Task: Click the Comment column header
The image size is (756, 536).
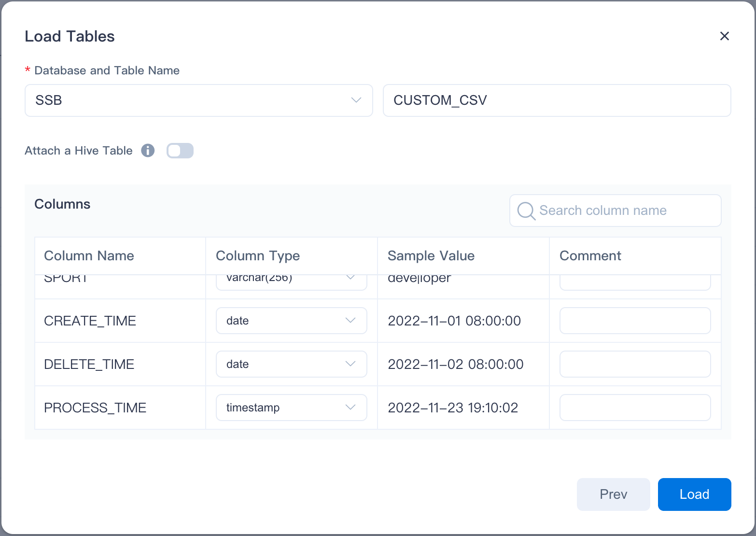Action: pos(590,256)
